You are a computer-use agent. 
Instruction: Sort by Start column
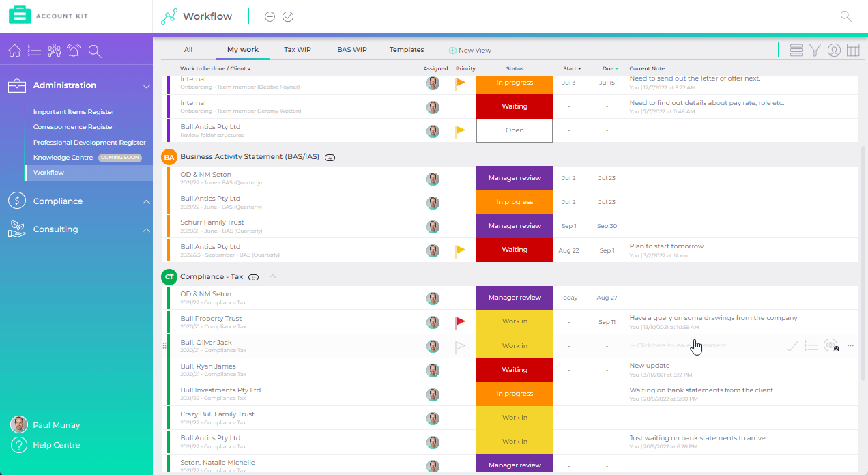(572, 68)
